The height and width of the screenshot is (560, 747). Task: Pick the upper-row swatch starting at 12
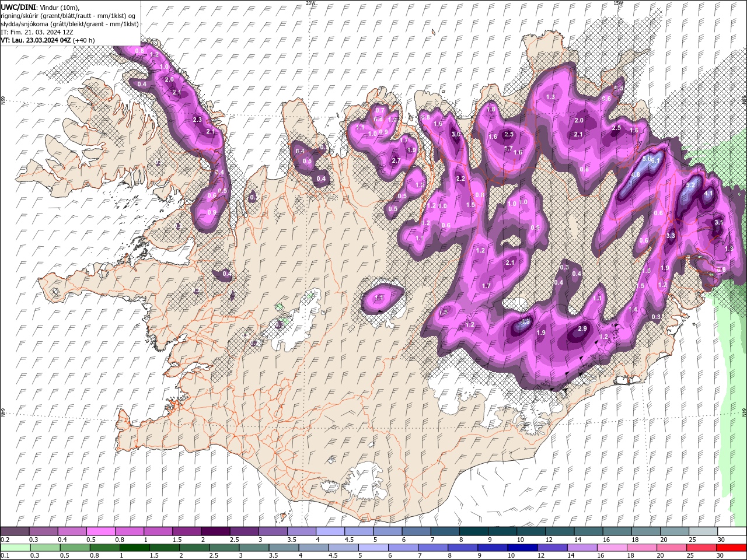click(559, 531)
